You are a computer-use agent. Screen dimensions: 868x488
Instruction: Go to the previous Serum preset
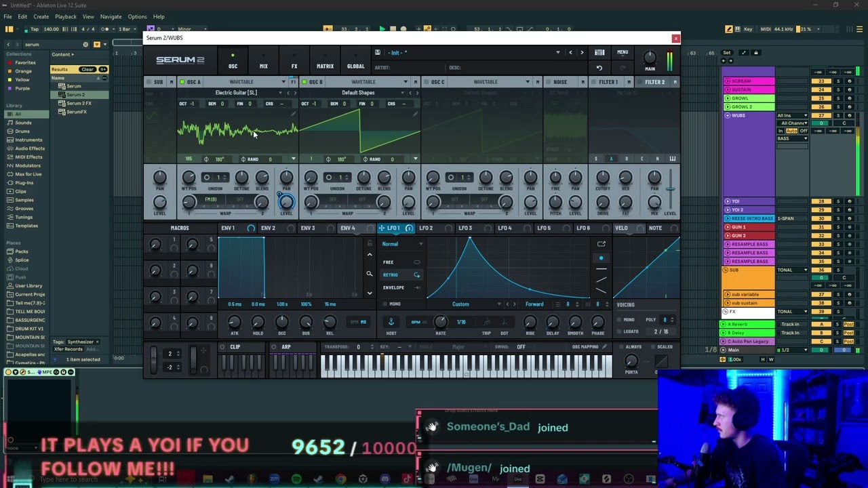click(570, 52)
